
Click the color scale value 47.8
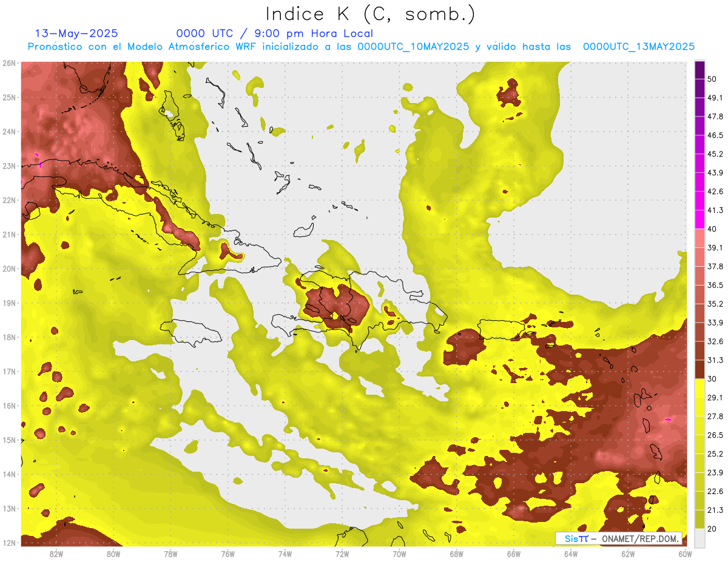[716, 116]
